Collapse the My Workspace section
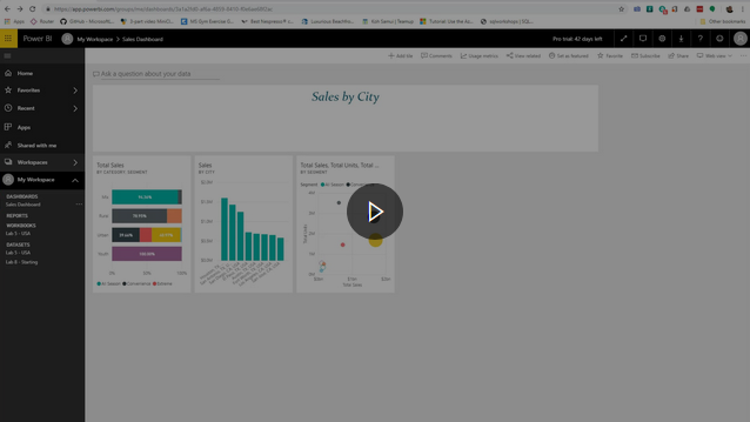 point(75,180)
